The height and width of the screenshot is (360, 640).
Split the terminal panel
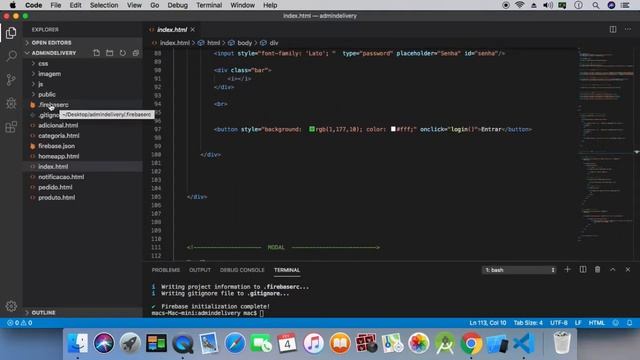[582, 269]
